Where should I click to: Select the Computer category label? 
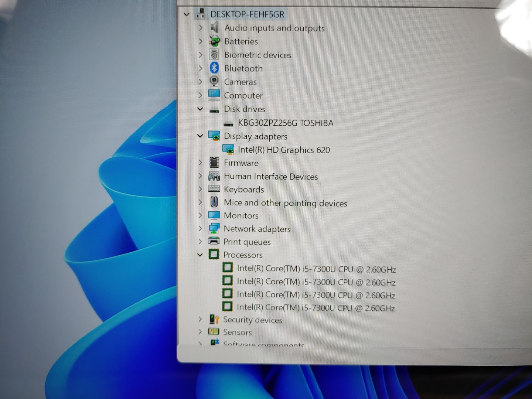click(x=243, y=95)
